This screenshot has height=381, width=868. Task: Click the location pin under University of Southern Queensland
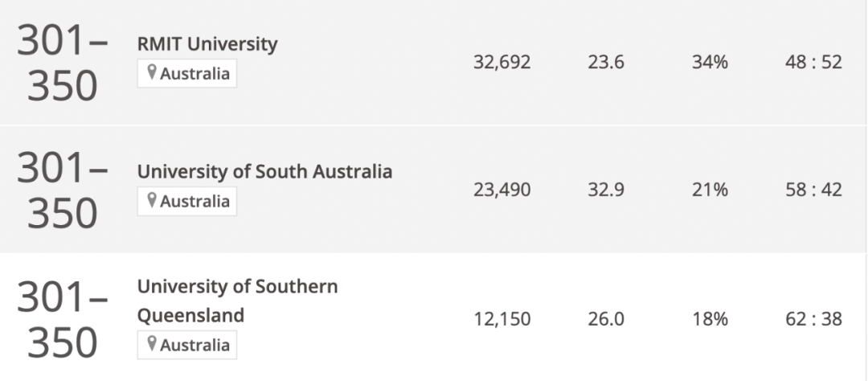pos(150,345)
